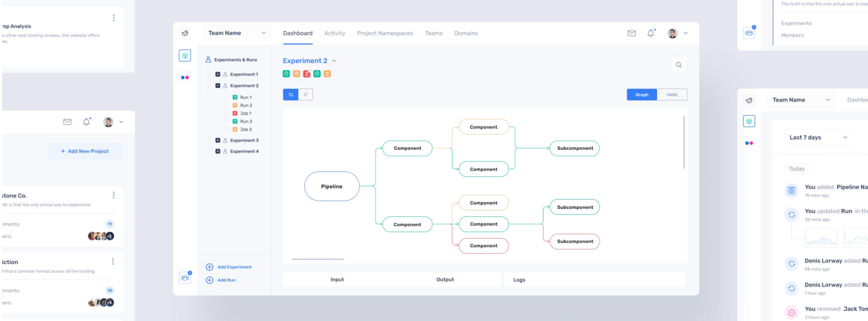Toggle the Graph view button
Viewport: 868px width, 321px height.
point(641,95)
